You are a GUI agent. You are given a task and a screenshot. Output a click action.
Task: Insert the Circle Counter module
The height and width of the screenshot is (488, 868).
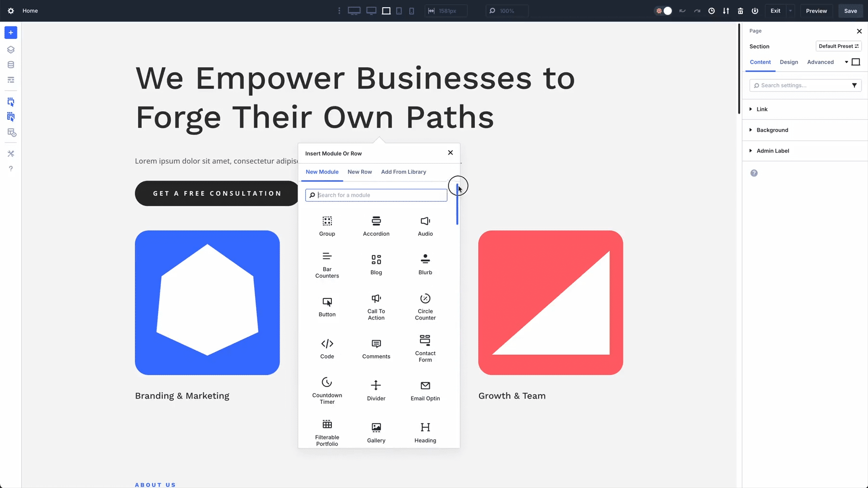[425, 307]
